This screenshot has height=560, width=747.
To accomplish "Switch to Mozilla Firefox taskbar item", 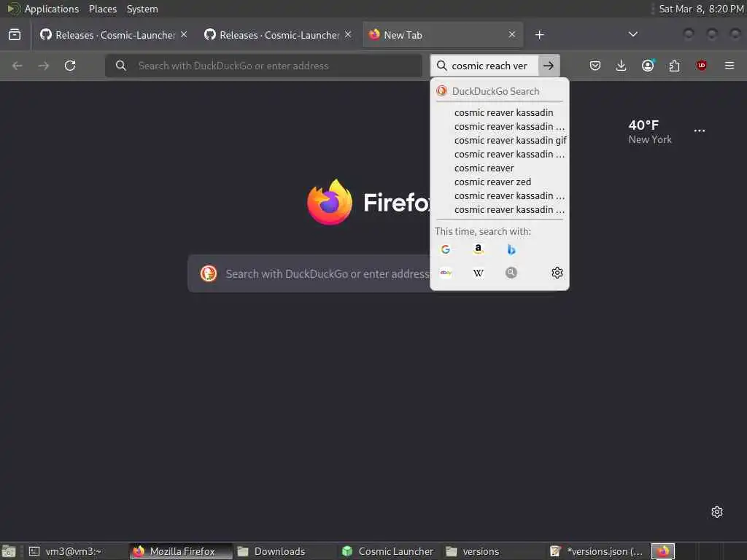I will tap(180, 551).
